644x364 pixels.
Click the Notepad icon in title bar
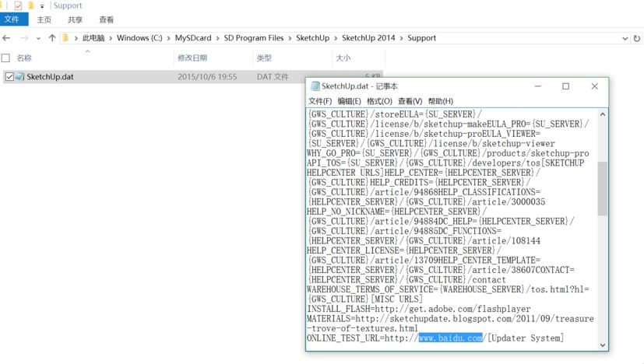coord(315,86)
